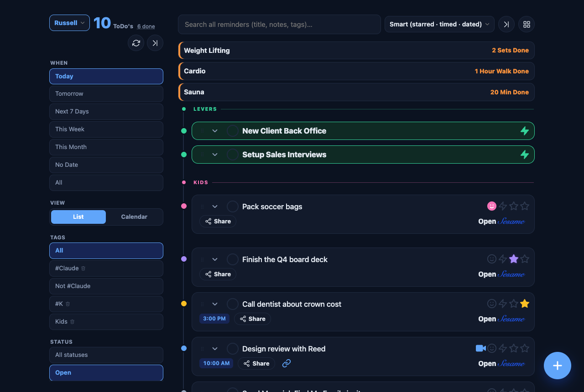Delete the Kids tag via trash icon

tap(72, 322)
